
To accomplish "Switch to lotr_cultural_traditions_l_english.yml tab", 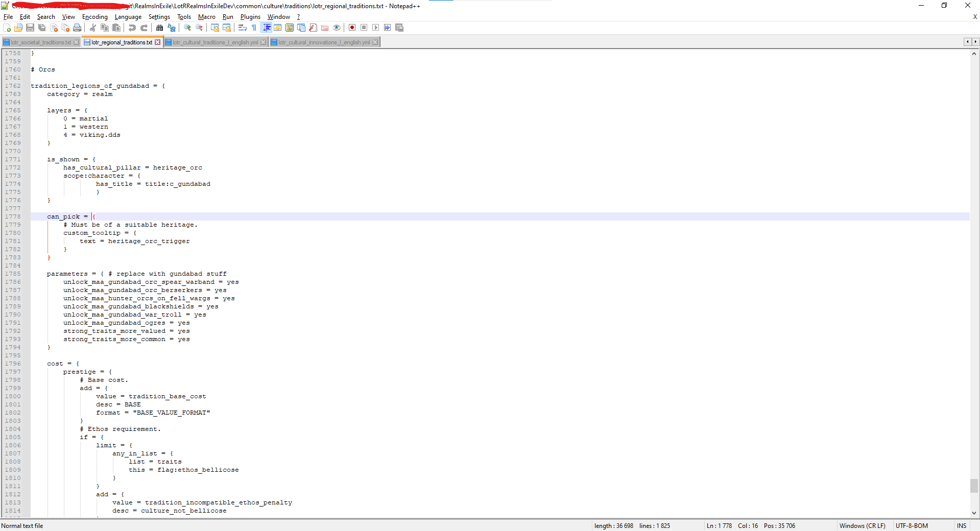I will [215, 42].
